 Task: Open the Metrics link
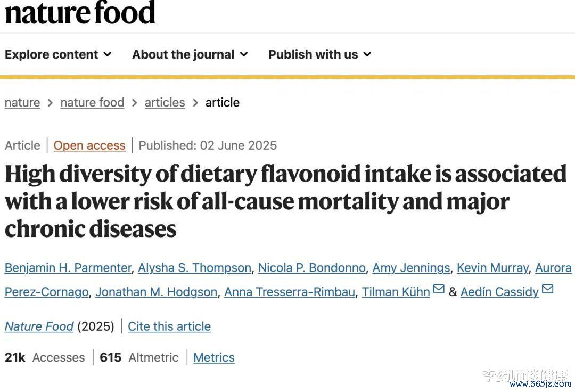click(214, 357)
